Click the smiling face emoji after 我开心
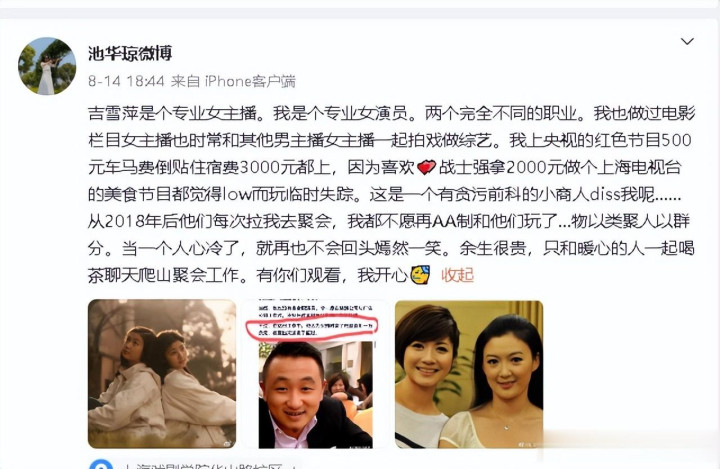The image size is (720, 469). click(420, 275)
